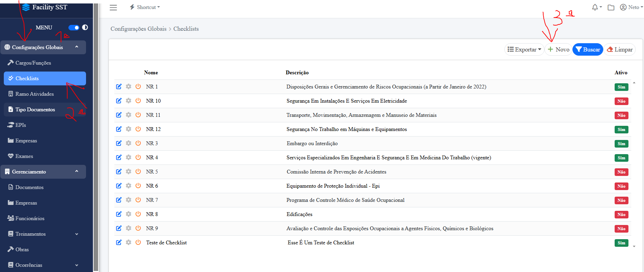Click the Buscar filter button
This screenshot has width=644, height=272.
[588, 49]
